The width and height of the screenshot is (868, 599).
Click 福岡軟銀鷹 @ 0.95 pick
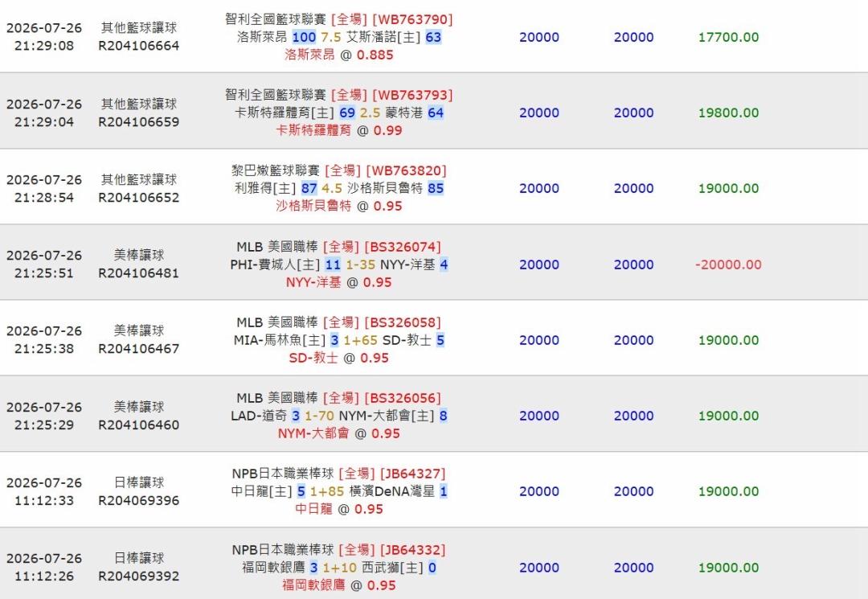point(339,585)
